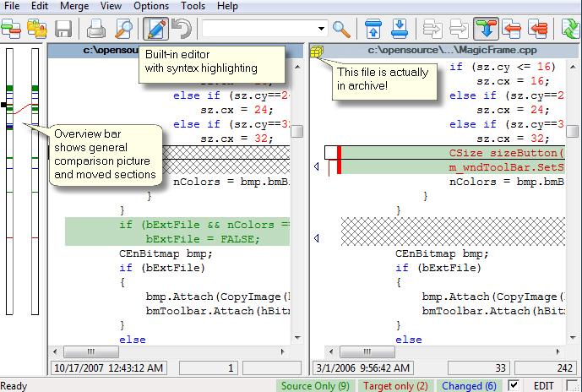Click right pane vertical scrollbar up arrow

pos(573,67)
